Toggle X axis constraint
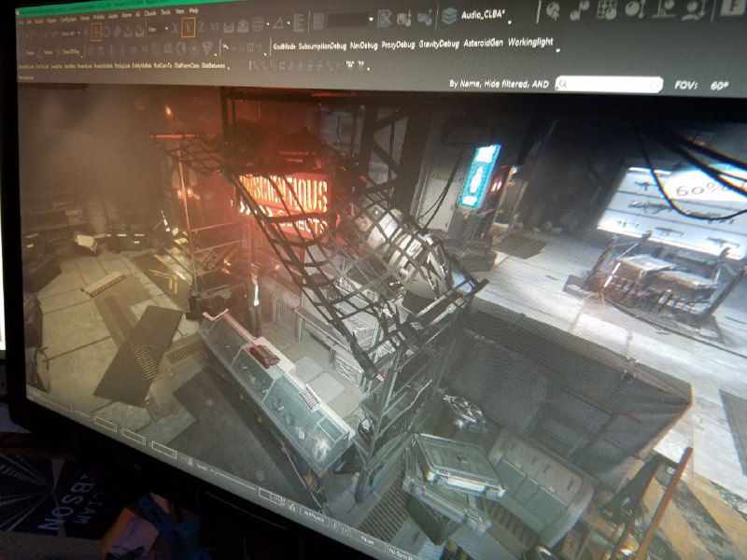The image size is (747, 560). coord(176,28)
